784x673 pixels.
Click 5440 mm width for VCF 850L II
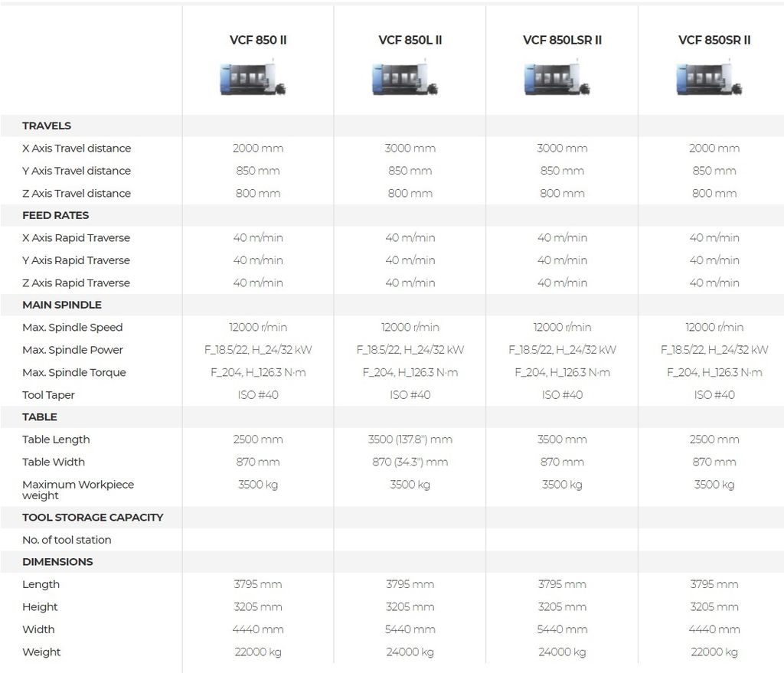[410, 629]
